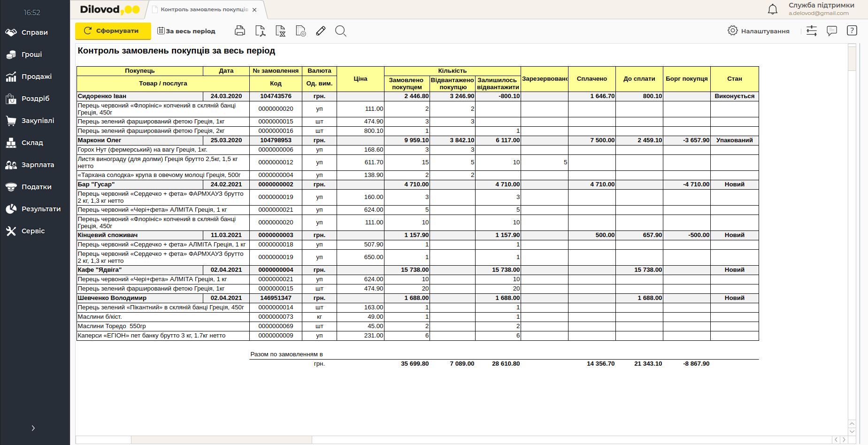Open the notifications bell
Viewport: 868px width, 445px height.
(x=772, y=9)
